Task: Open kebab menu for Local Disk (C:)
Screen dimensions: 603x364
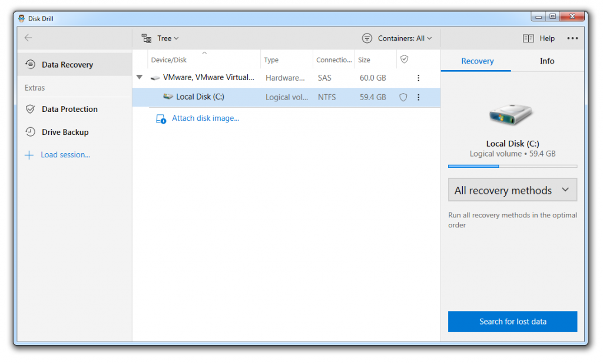Action: (x=418, y=97)
